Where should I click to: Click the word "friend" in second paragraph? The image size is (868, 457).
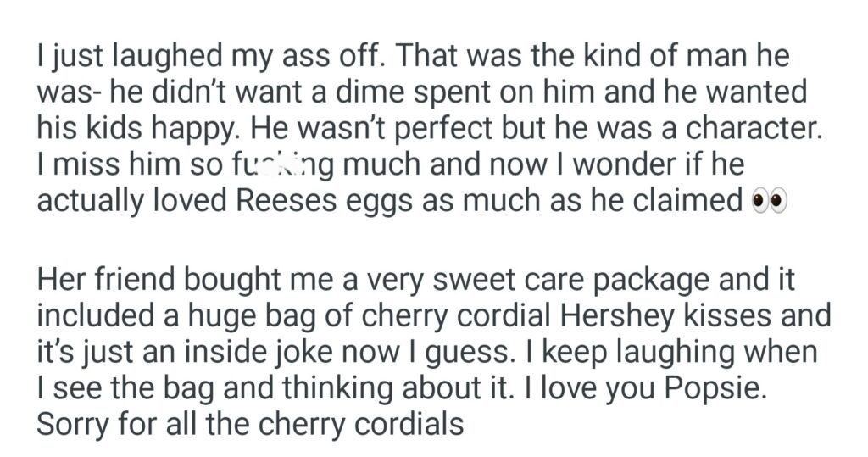point(136,281)
